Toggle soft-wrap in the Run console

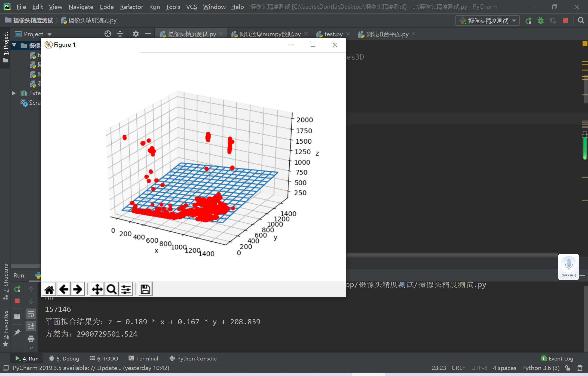[31, 313]
